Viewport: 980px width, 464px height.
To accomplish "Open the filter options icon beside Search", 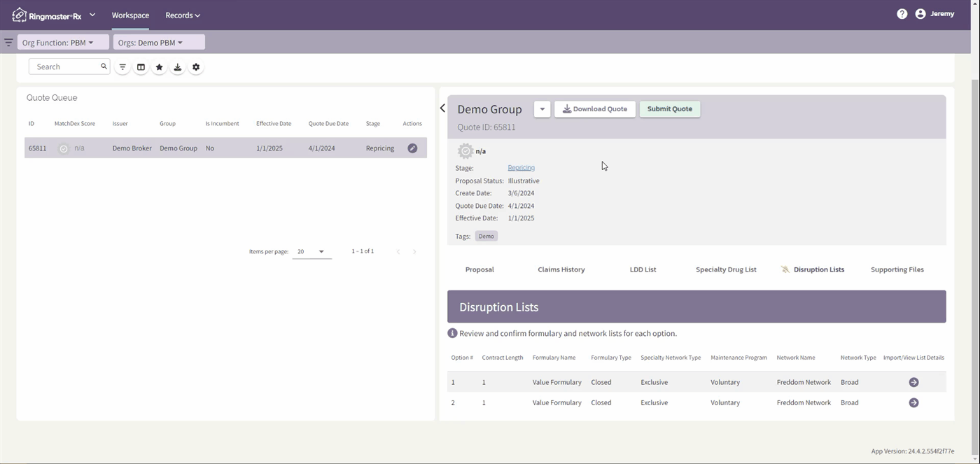I will click(122, 66).
